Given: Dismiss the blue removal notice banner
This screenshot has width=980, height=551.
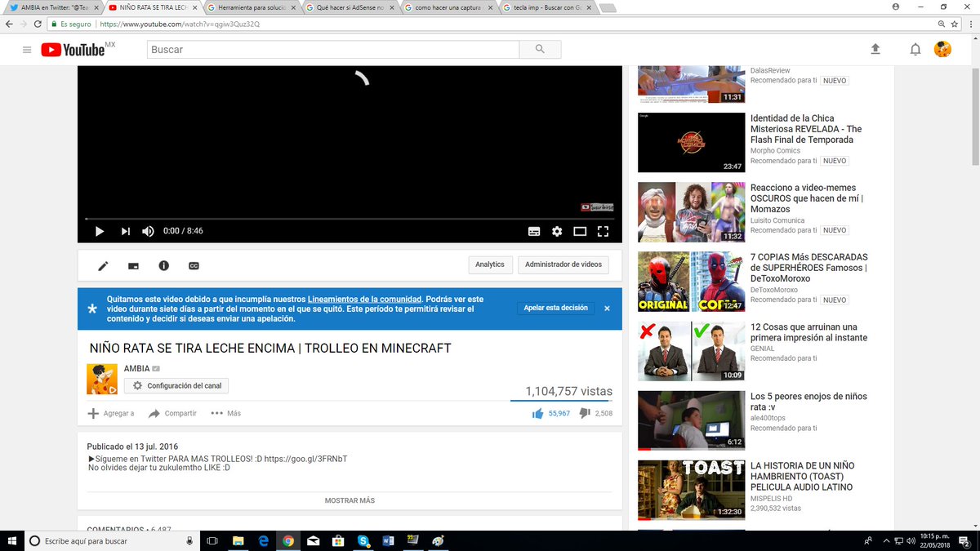Looking at the screenshot, I should [607, 309].
